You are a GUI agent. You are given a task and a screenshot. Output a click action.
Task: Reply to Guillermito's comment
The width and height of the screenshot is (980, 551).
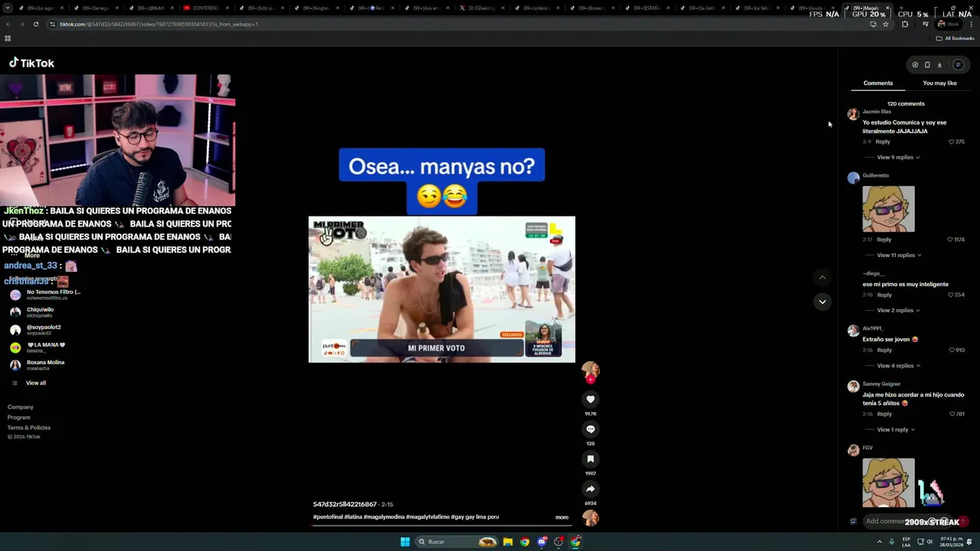pyautogui.click(x=884, y=240)
